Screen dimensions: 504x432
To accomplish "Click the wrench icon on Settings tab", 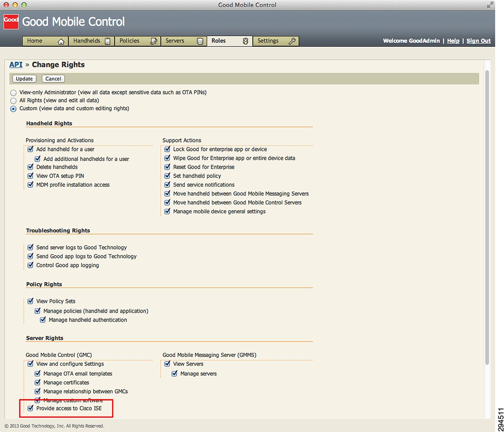I will (292, 41).
